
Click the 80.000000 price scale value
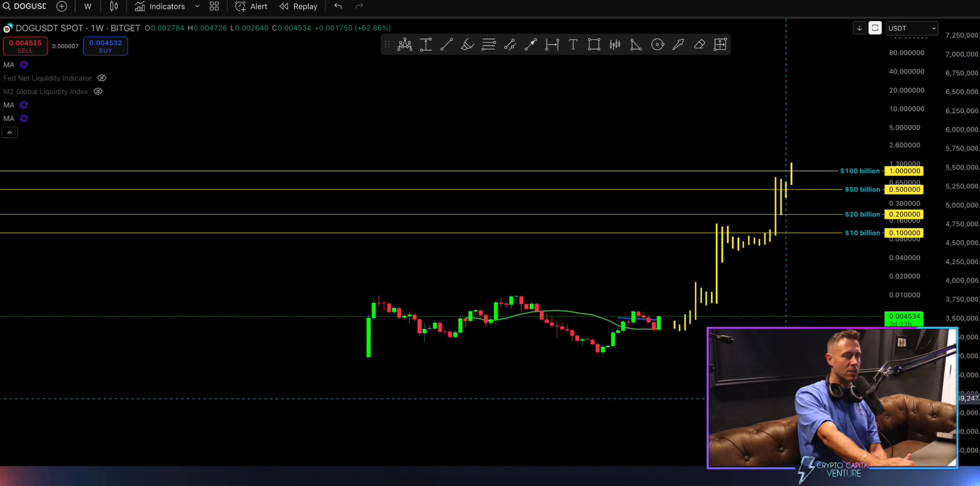pyautogui.click(x=906, y=53)
